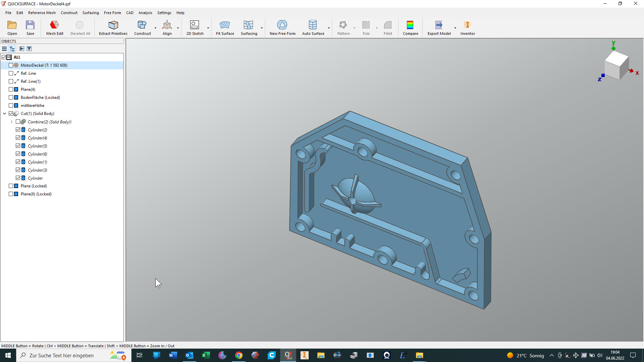Click the green Y axis of orientation cube
Viewport: 644px width, 362px height.
tap(613, 48)
